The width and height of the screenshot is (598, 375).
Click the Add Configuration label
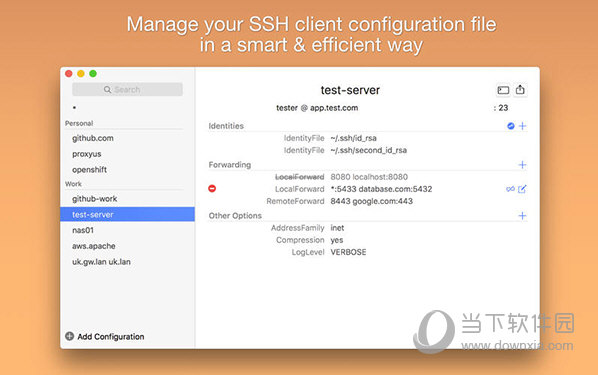[x=111, y=336]
